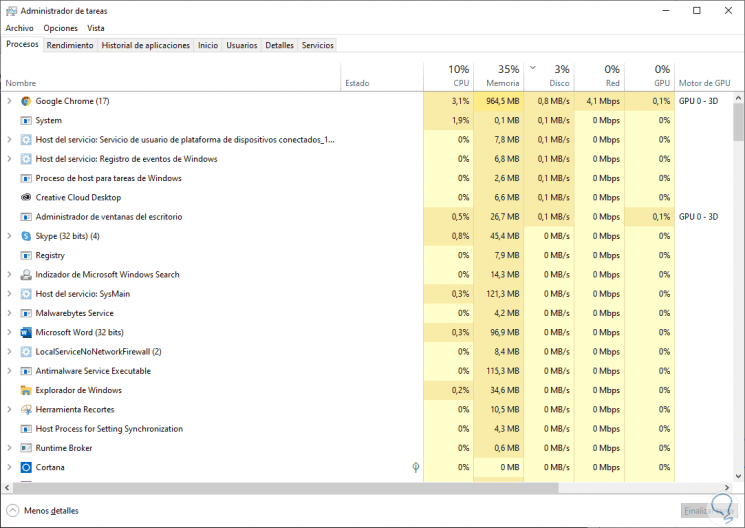Click the Administrador de tareas title bar icon

[11, 11]
